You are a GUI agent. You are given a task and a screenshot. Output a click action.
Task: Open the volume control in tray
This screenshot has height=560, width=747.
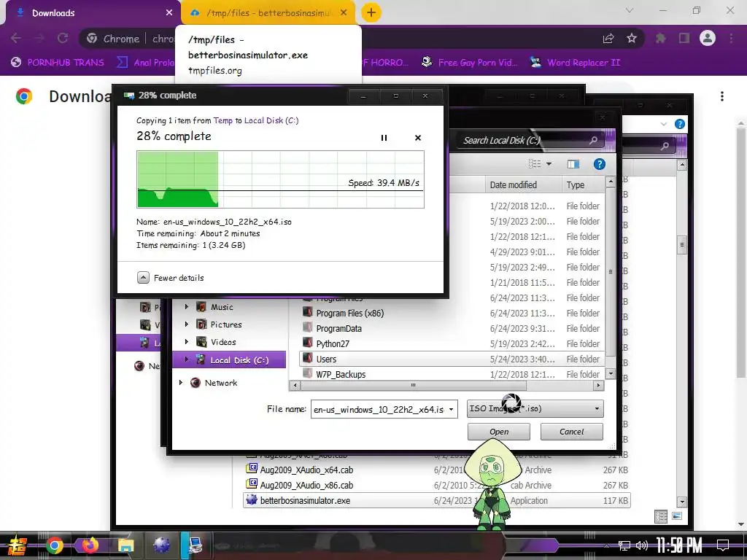click(x=642, y=545)
